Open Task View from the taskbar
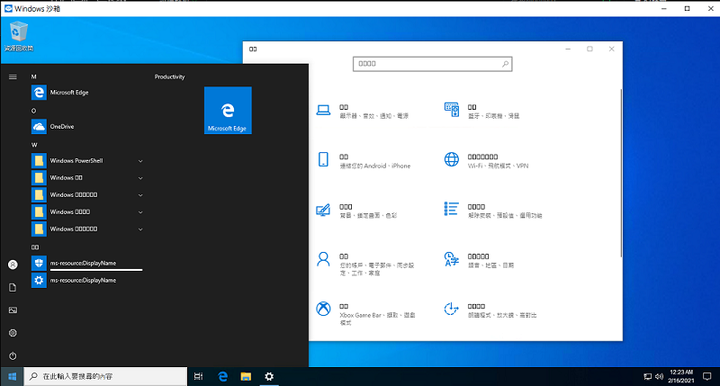The width and height of the screenshot is (720, 386). 198,376
